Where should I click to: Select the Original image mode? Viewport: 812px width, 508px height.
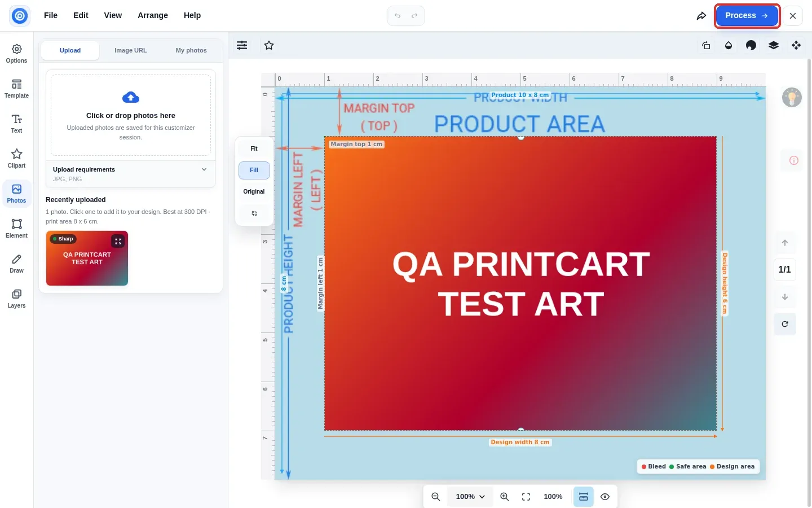pos(254,192)
